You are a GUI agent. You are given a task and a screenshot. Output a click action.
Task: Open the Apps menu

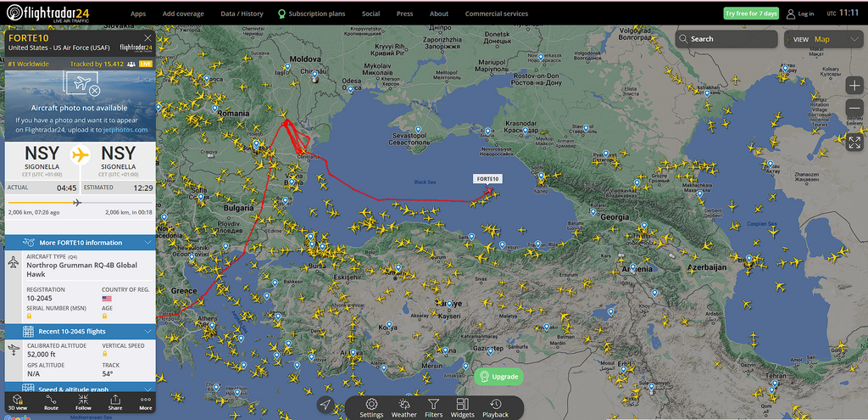pos(138,14)
